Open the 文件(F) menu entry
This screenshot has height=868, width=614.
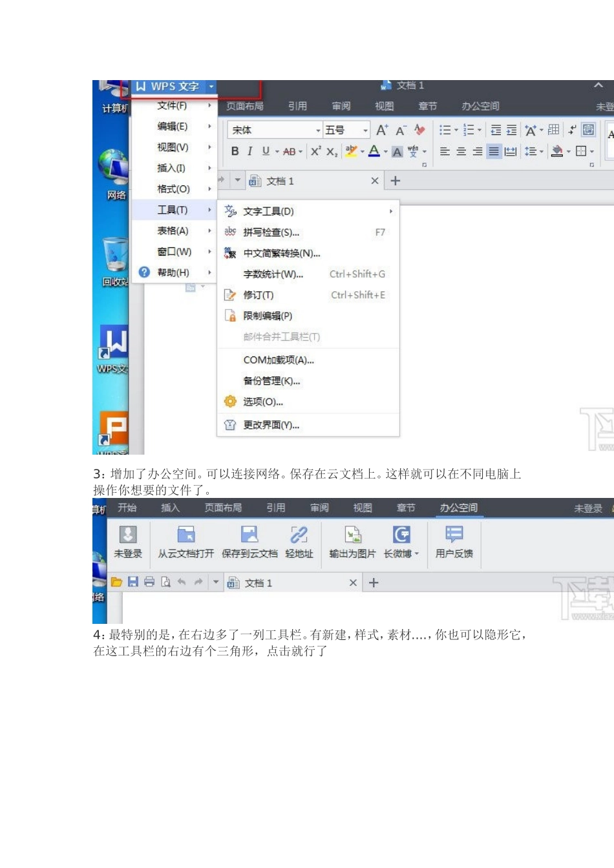173,105
